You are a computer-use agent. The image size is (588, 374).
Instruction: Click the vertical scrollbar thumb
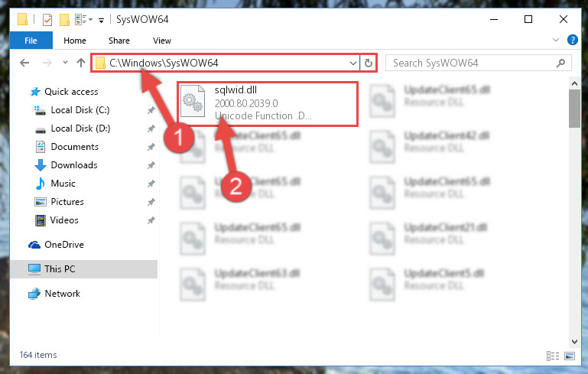[x=574, y=109]
